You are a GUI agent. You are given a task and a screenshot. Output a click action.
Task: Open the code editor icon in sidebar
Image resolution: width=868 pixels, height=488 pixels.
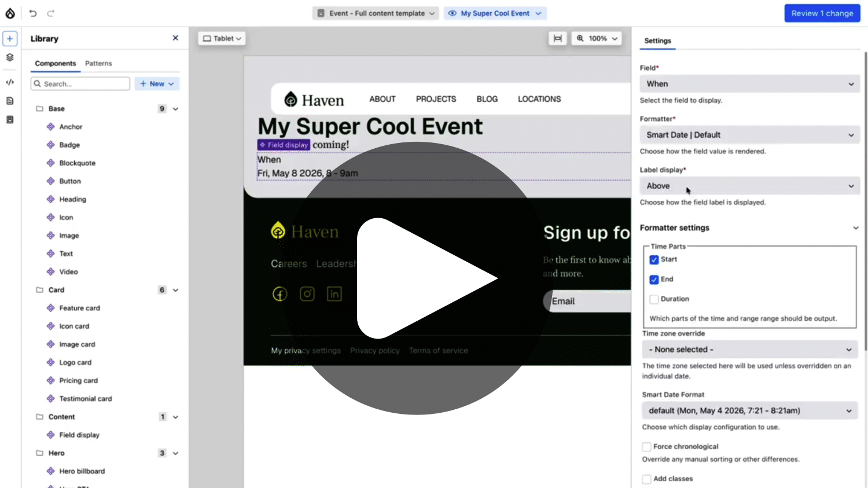pyautogui.click(x=10, y=82)
